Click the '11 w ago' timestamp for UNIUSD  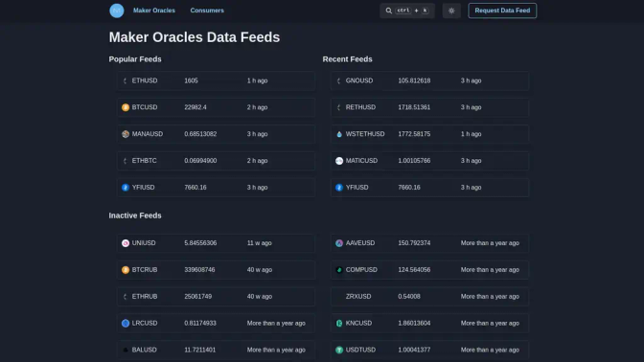pyautogui.click(x=259, y=243)
